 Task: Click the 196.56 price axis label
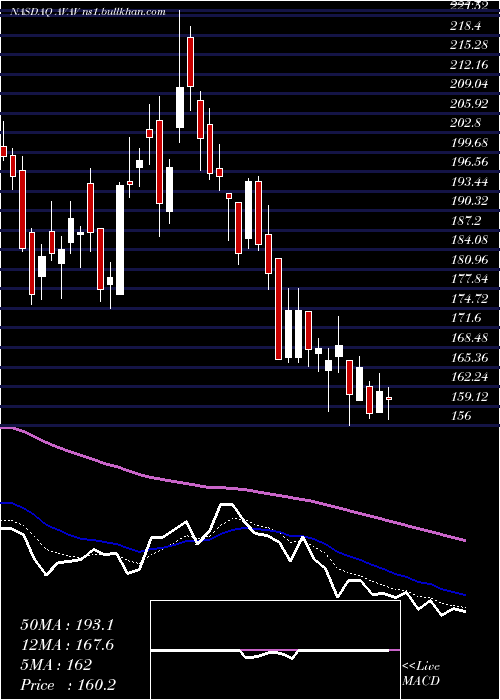point(469,162)
